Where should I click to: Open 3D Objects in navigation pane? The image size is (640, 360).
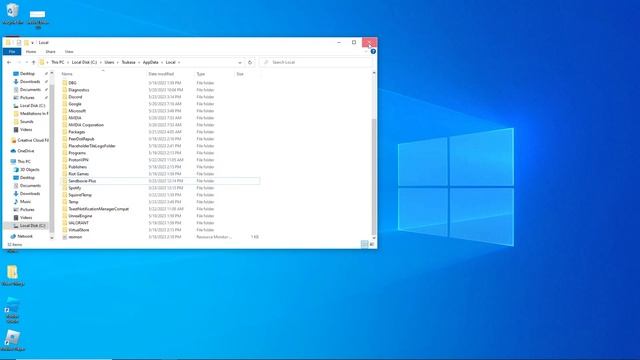pos(27,169)
